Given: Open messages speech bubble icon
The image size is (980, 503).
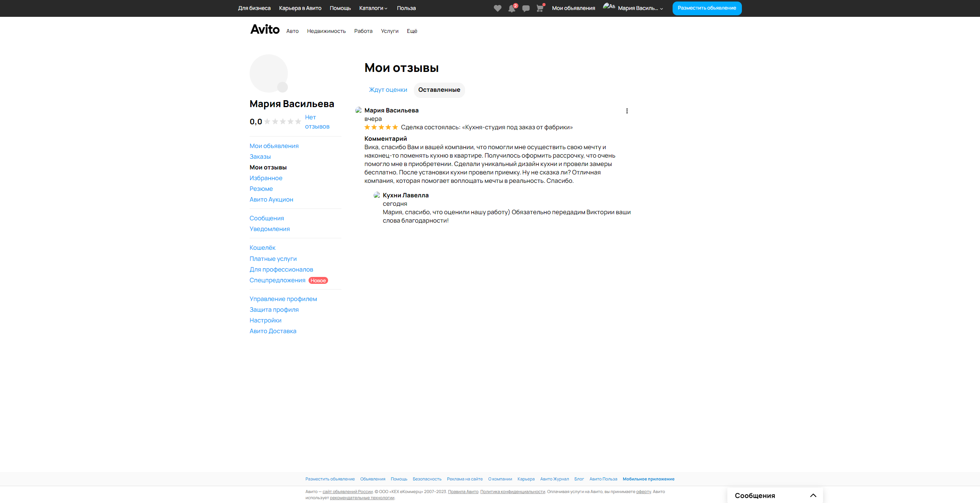Looking at the screenshot, I should pos(526,8).
